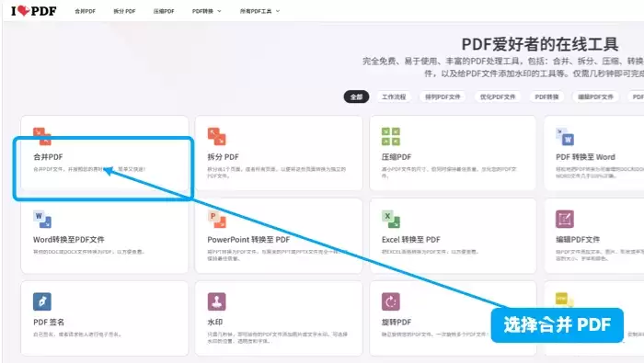Image resolution: width=644 pixels, height=363 pixels.
Task: Click the 水印 stamp icon
Action: 216,301
